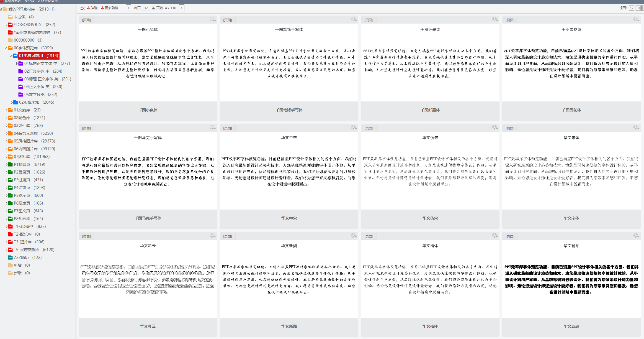Viewport: 644px width, 339px height.
Task: Open the magnifier on the 华文仿宋 card
Action: click(x=495, y=128)
